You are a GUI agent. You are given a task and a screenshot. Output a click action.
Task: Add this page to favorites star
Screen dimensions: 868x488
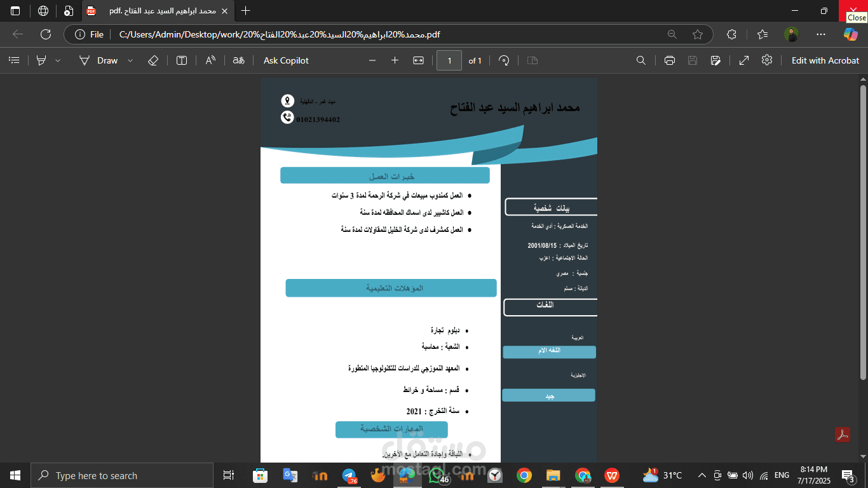click(698, 34)
